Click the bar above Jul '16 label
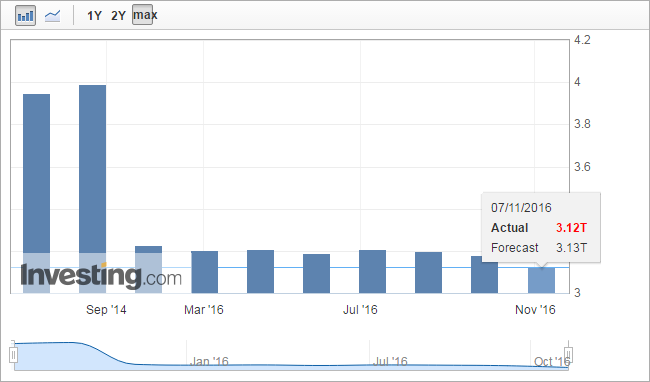Screen dimensions: 650x382 coord(372,271)
